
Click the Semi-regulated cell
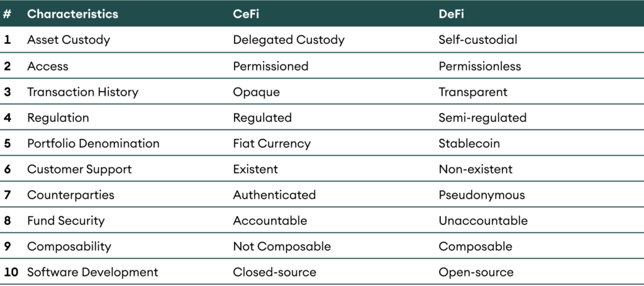click(x=482, y=118)
